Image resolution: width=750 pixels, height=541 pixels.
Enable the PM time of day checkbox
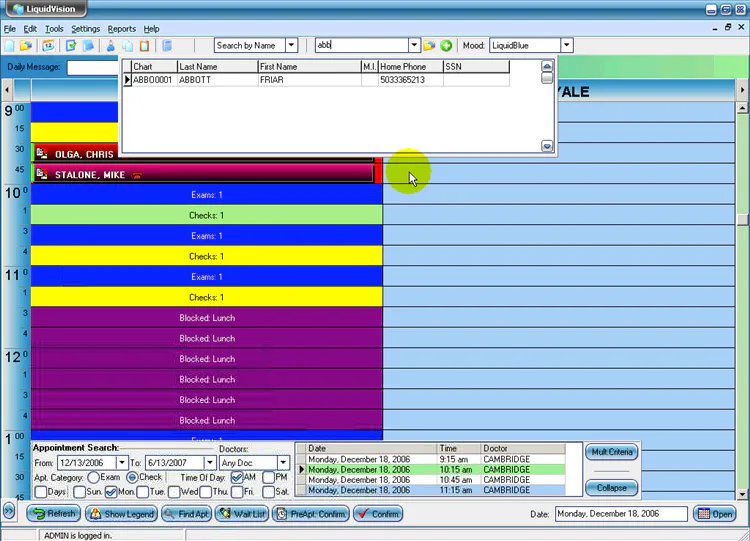point(268,477)
